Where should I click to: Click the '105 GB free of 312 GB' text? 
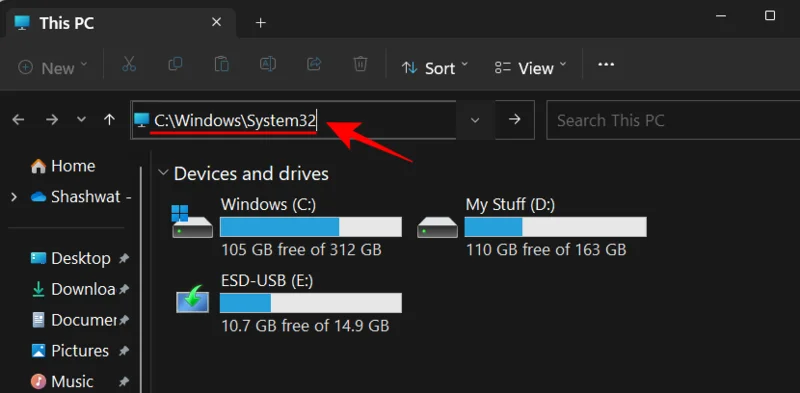click(302, 250)
